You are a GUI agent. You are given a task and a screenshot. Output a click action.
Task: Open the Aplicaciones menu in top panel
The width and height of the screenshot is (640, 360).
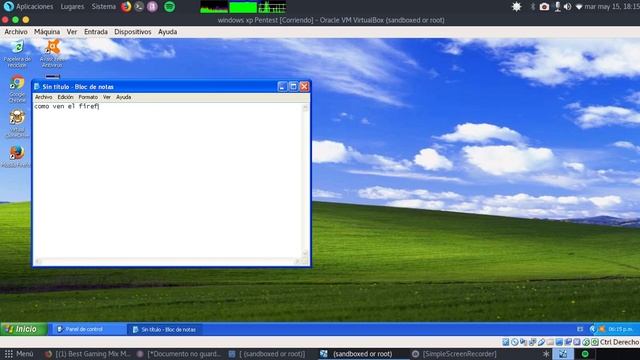[x=34, y=7]
